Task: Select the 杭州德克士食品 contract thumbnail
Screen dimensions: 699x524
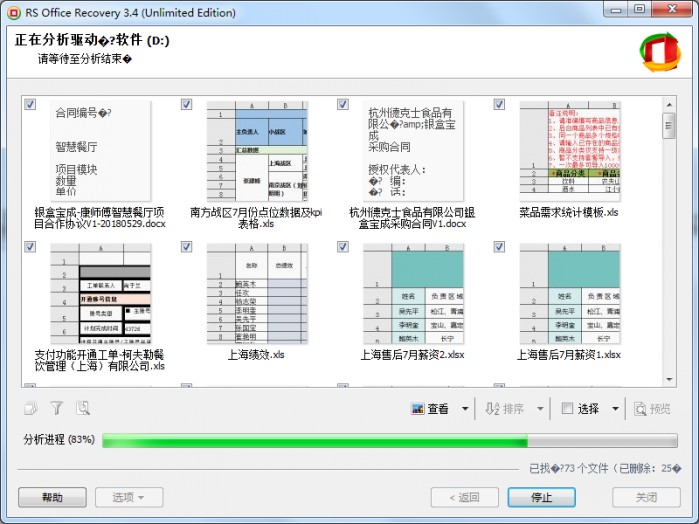Action: pyautogui.click(x=413, y=151)
